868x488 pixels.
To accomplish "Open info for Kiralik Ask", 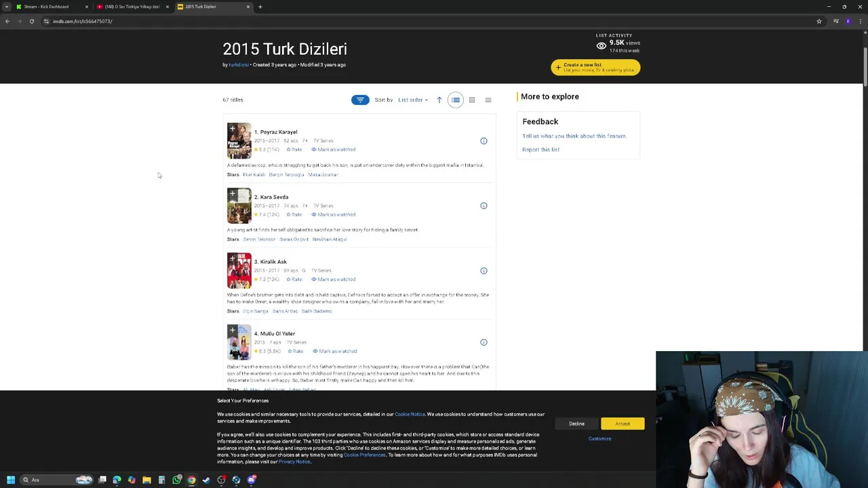I will pos(484,270).
